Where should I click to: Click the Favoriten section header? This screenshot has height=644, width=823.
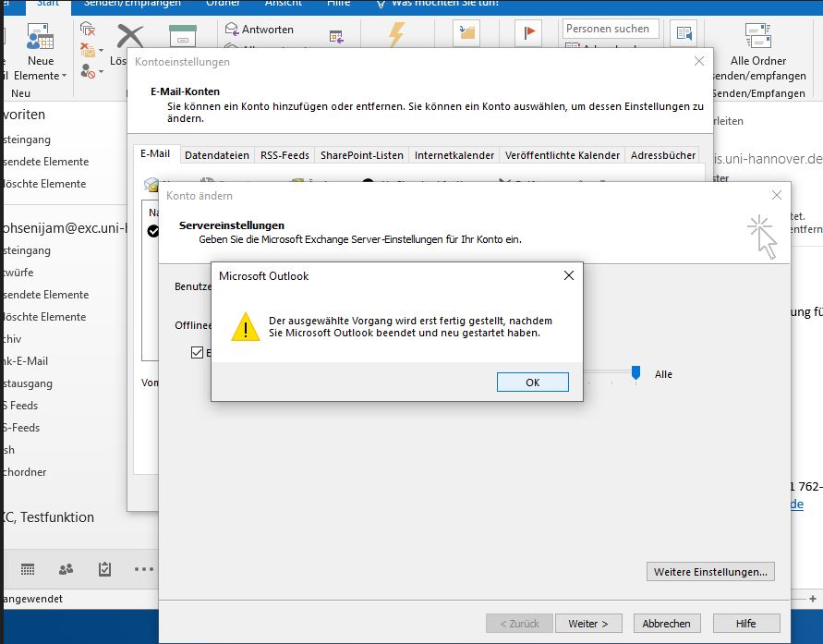tap(24, 115)
